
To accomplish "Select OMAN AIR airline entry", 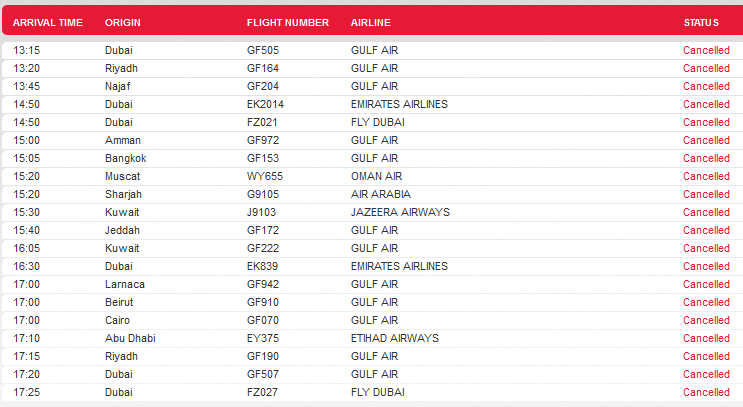I will [376, 176].
